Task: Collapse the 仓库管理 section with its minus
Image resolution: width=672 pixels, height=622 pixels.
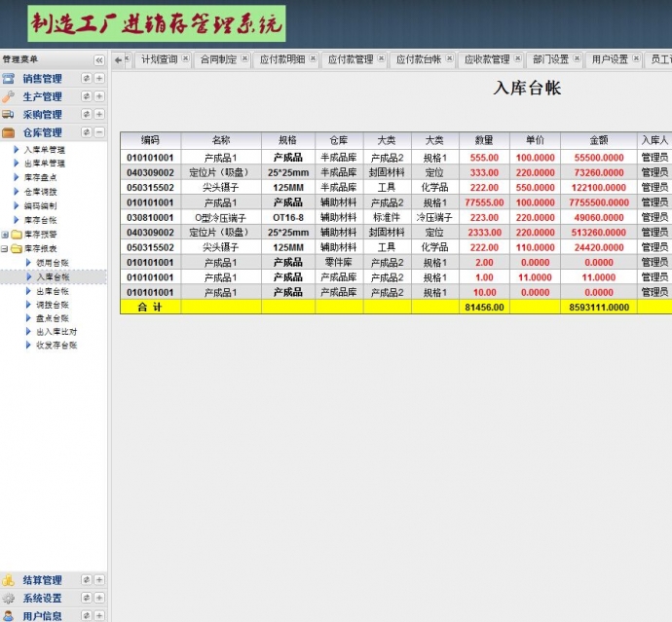Action: coord(99,132)
